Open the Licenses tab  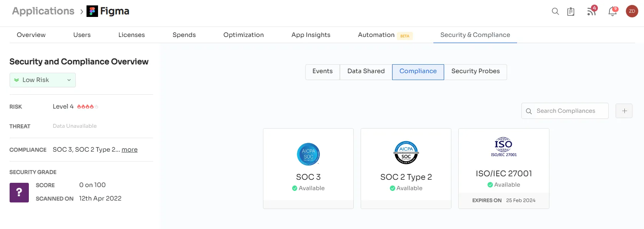click(x=131, y=35)
